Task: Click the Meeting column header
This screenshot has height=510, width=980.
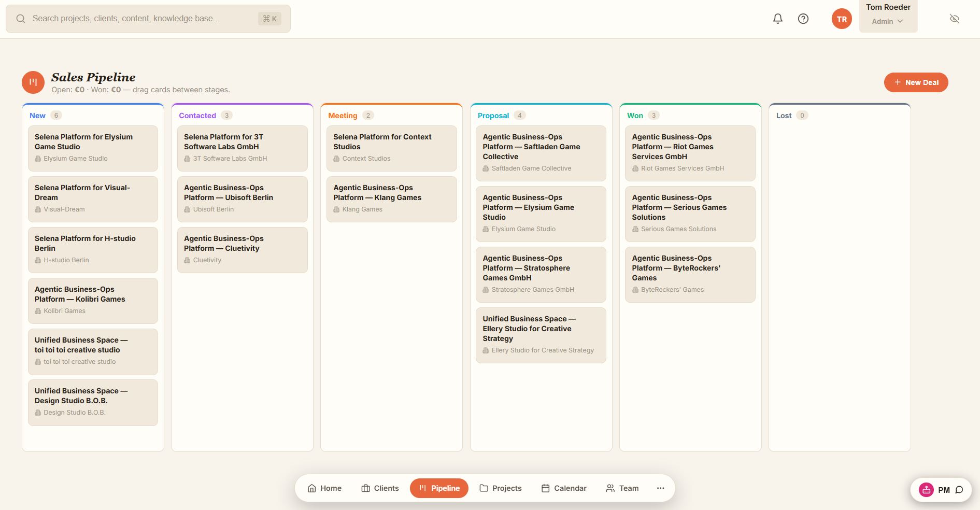Action: pos(343,116)
